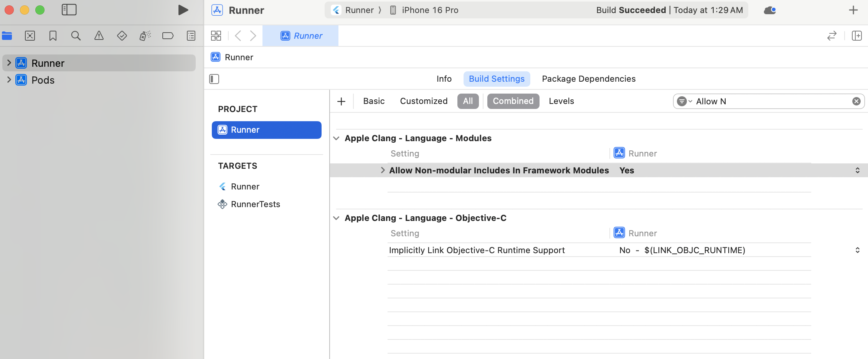Screen dimensions: 868x359
Task: Change Allow Non-modular Includes value stepper
Action: click(857, 170)
